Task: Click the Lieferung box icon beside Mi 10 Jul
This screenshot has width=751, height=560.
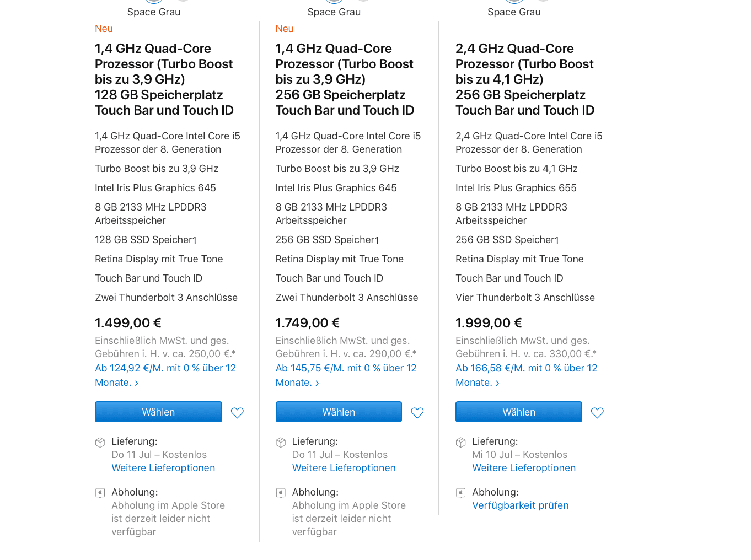Action: [461, 442]
